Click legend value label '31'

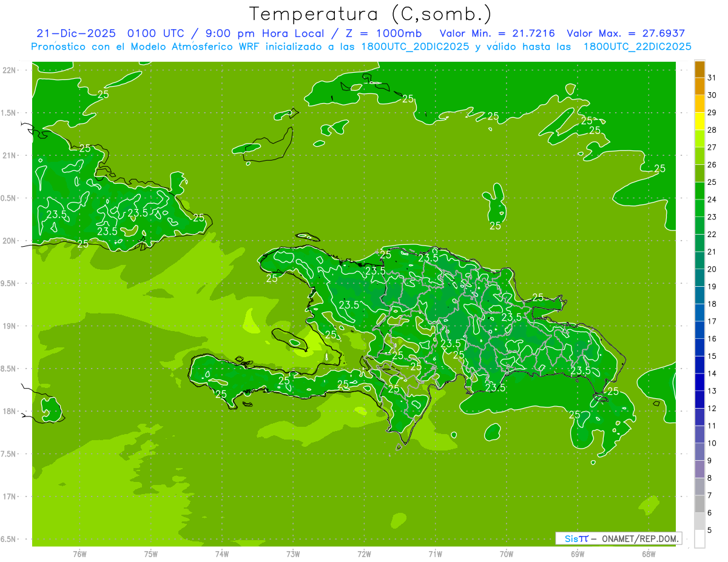[712, 78]
